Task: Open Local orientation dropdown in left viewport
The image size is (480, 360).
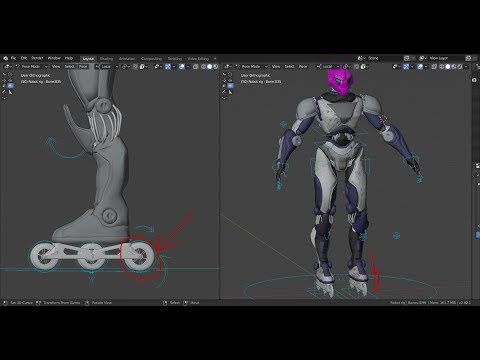Action: coord(107,67)
